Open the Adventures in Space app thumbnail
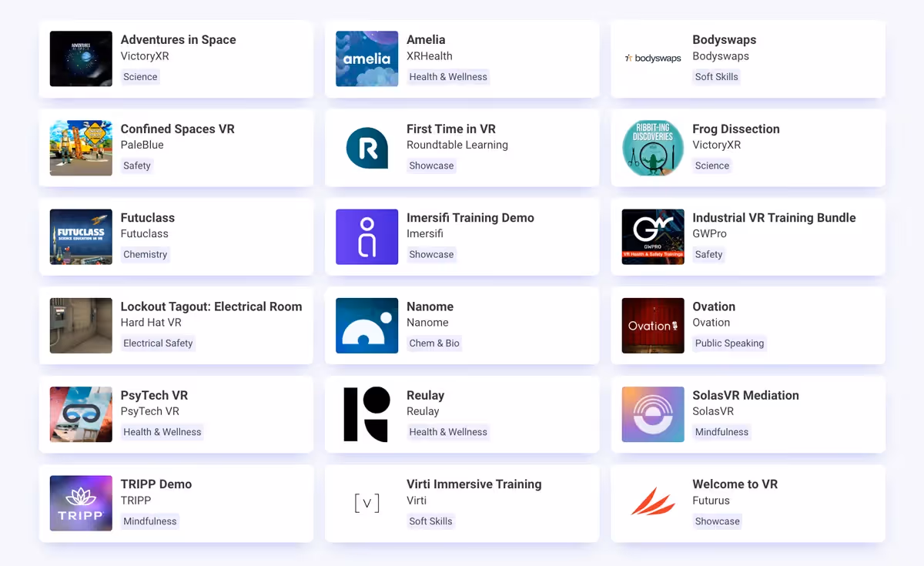924x566 pixels. (81, 59)
